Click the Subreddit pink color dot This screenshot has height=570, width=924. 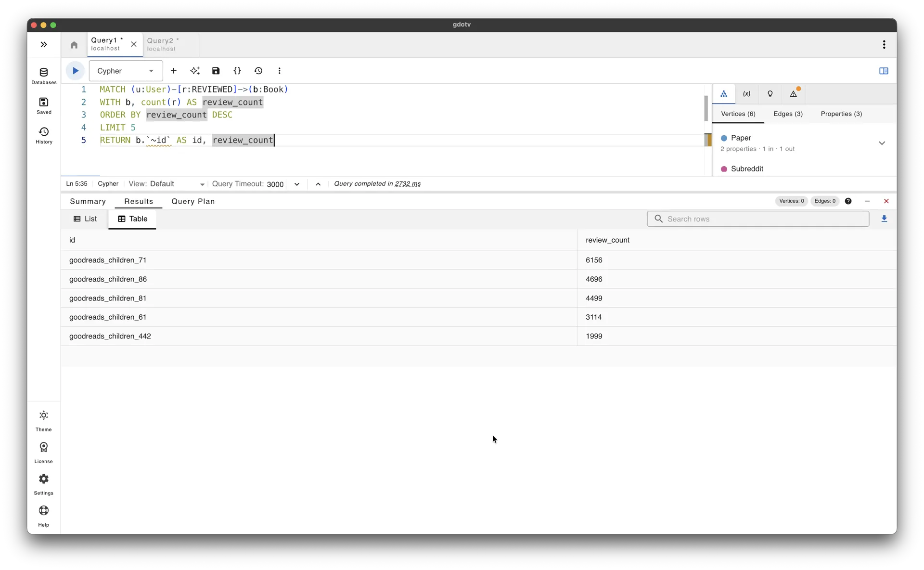tap(724, 169)
